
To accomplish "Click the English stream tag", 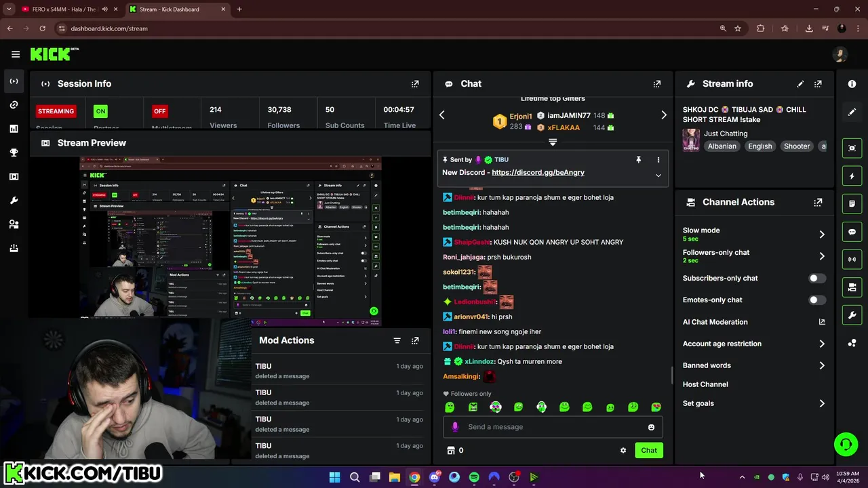I will coord(759,146).
